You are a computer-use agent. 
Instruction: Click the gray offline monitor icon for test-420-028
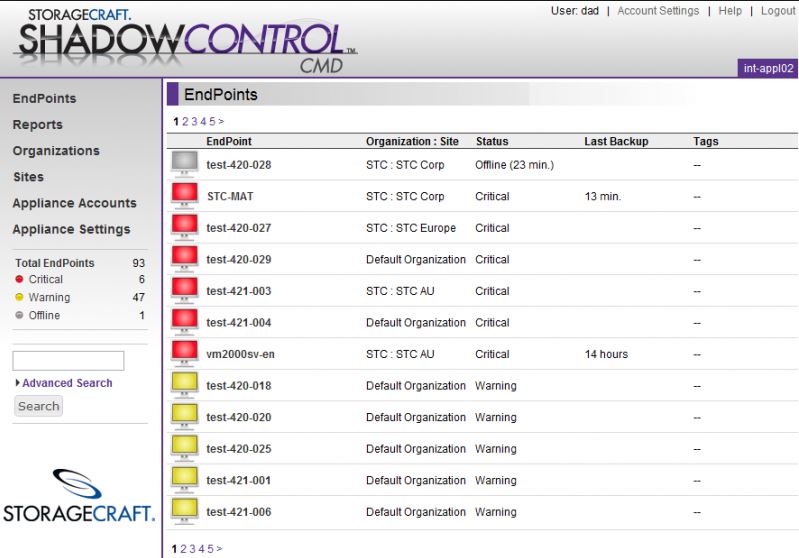coord(184,164)
